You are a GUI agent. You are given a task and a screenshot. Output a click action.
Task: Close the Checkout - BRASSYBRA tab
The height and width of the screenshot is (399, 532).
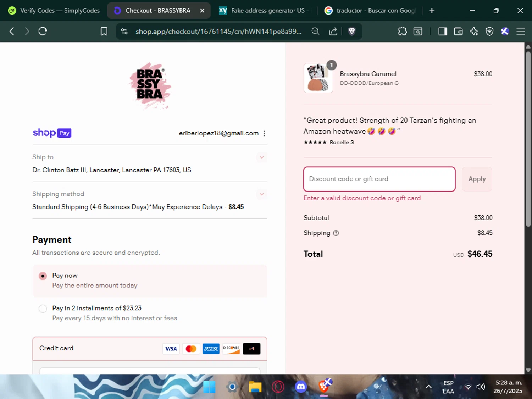point(202,11)
